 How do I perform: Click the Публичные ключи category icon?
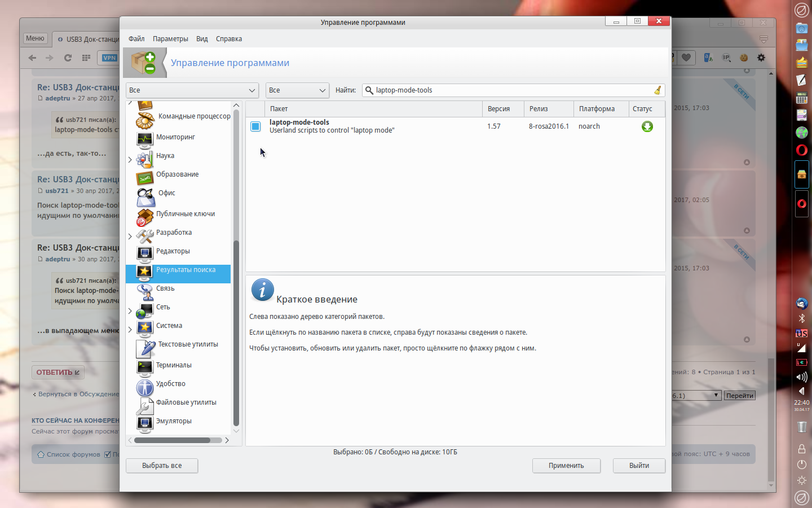pos(145,217)
